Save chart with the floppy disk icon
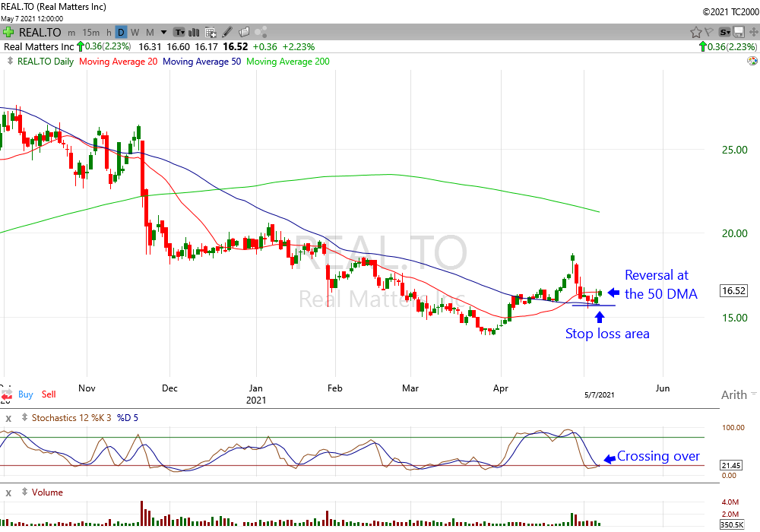Viewport: 760px width, 532px height. 739,33
